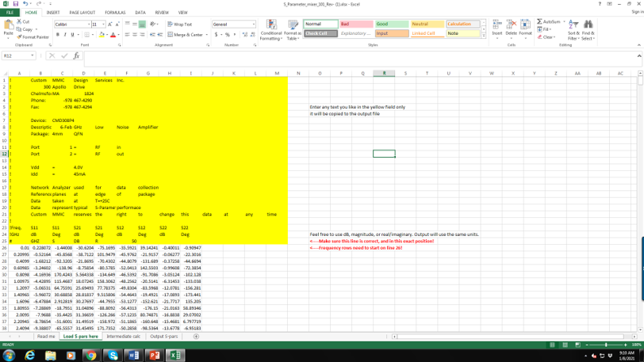Toggle center text alignment

click(135, 35)
